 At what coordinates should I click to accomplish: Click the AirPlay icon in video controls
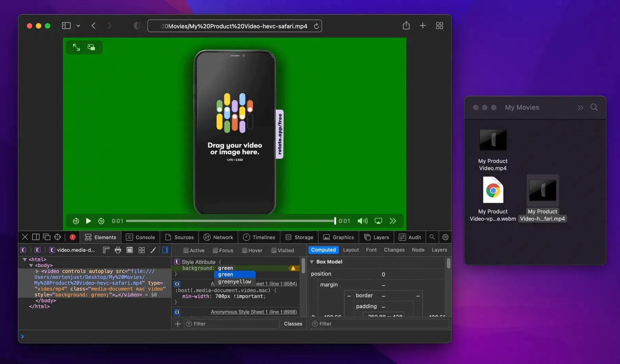(378, 221)
